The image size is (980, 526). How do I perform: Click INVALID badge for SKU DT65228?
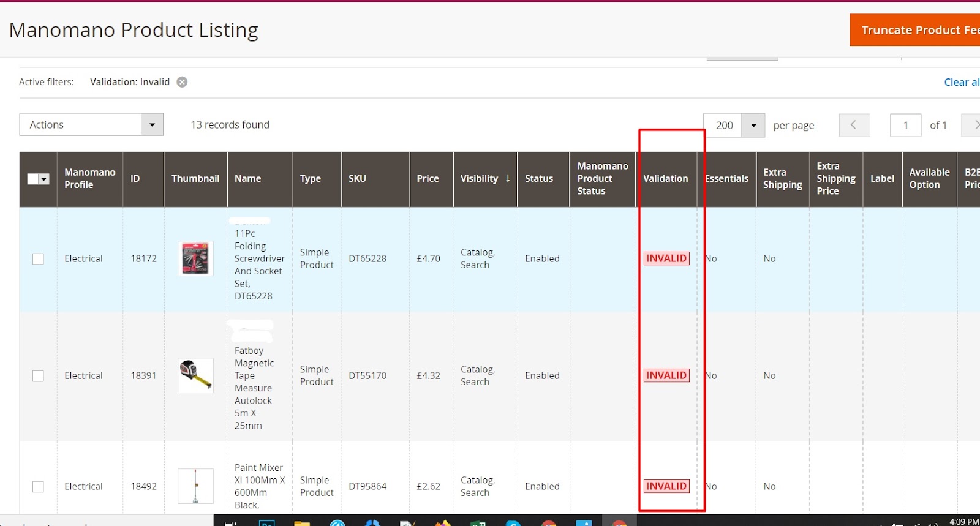(x=666, y=258)
